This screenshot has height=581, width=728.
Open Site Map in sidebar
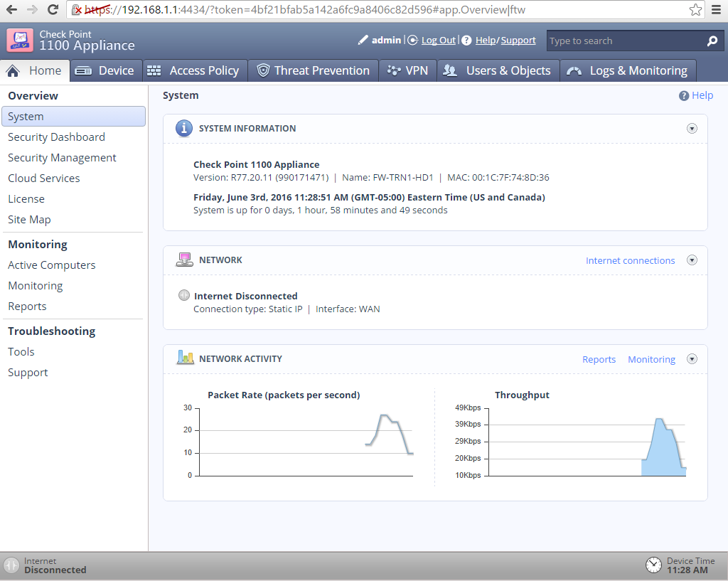point(29,220)
